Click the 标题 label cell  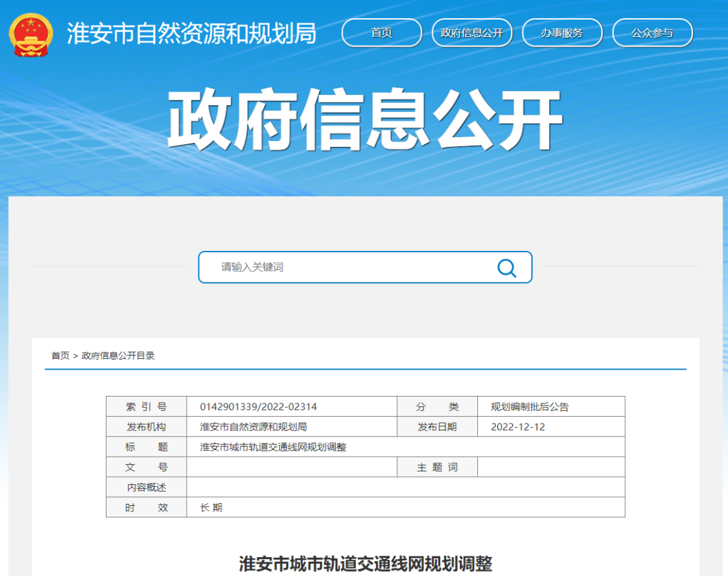146,447
